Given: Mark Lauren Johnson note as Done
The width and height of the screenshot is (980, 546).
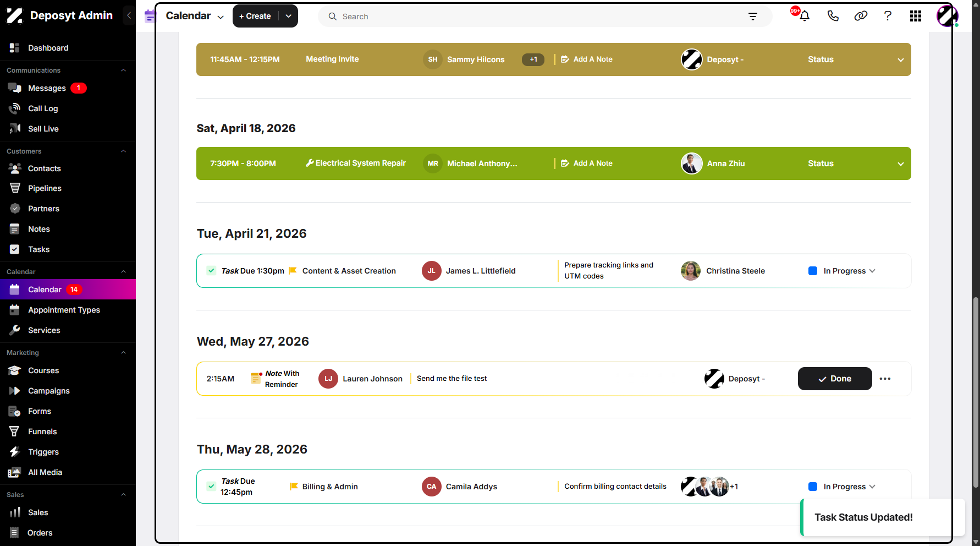Looking at the screenshot, I should point(835,379).
